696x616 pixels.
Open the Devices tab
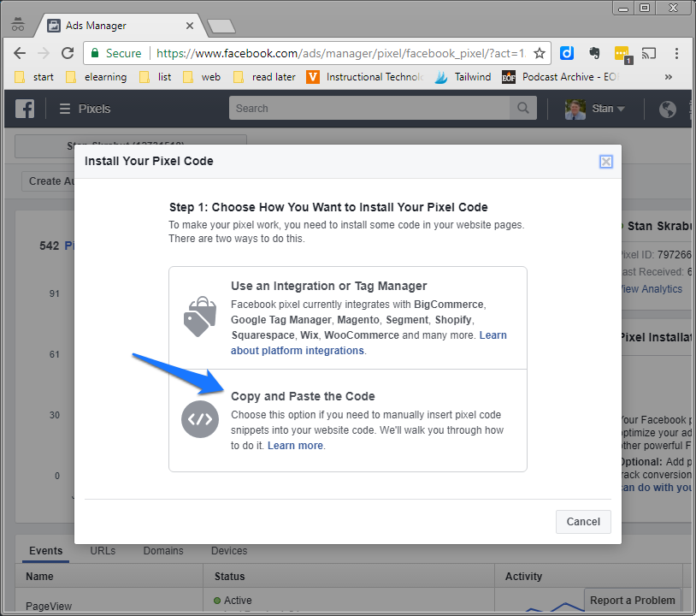click(229, 551)
